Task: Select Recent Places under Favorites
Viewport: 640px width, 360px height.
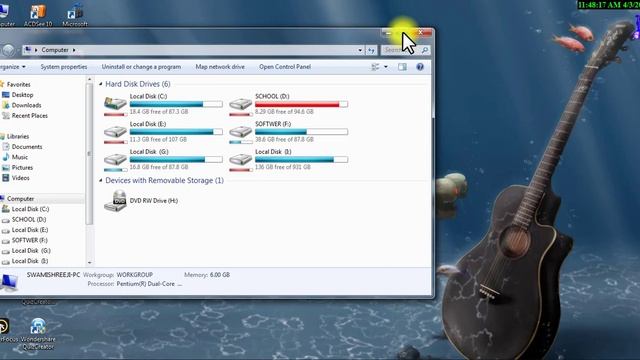Action: 29,116
